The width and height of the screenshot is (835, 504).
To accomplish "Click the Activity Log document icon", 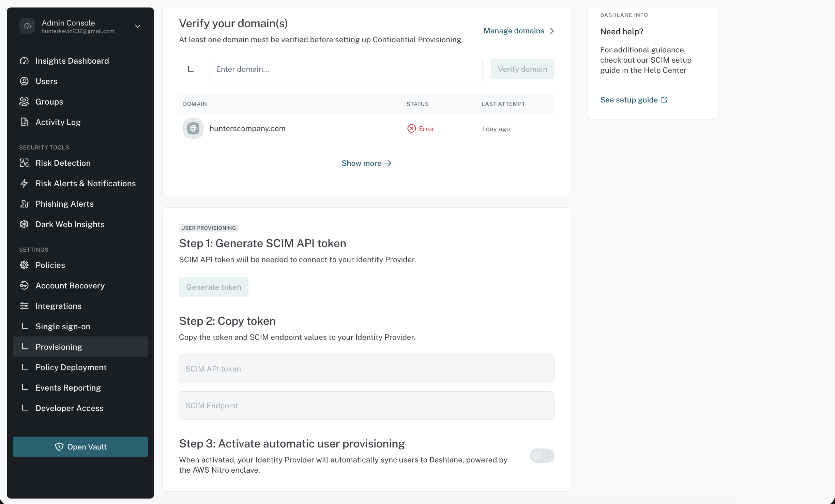I will [x=24, y=122].
